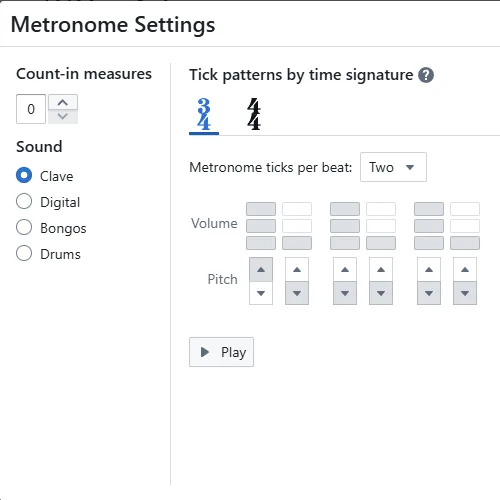Decrease count-in measures with down arrow

coord(63,116)
